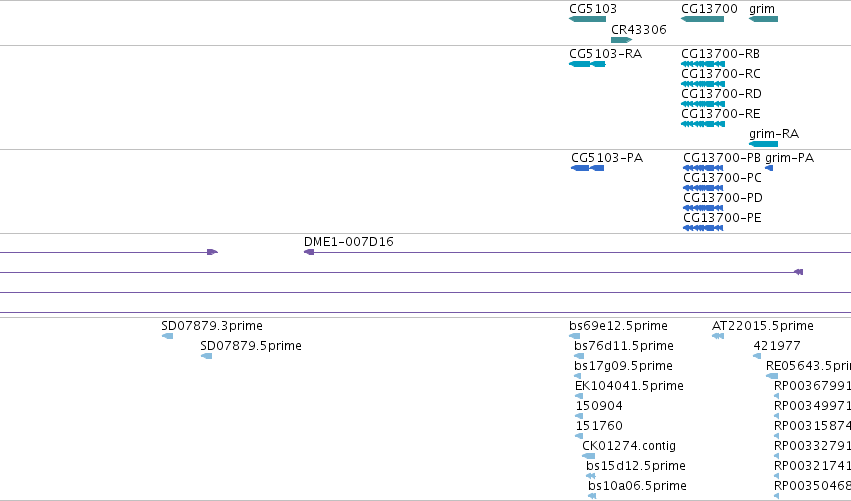Select the CG13700-RC transcript
The width and height of the screenshot is (851, 501).
[x=721, y=74]
